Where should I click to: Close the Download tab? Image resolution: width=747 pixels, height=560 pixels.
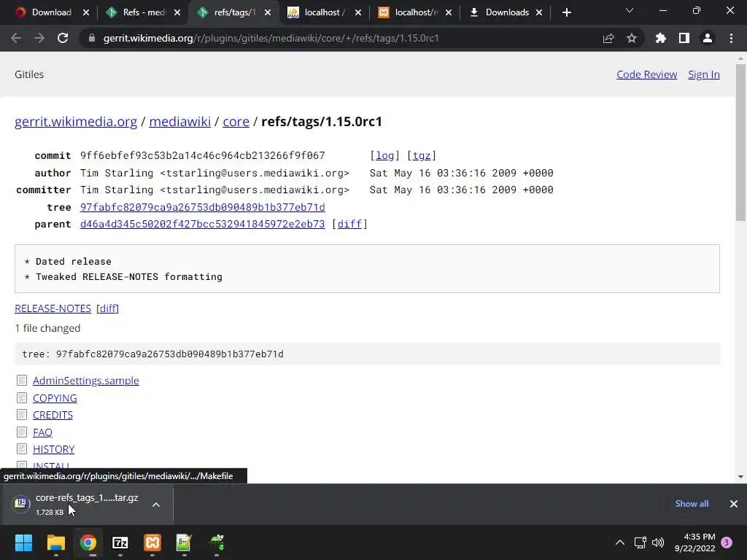coord(86,12)
